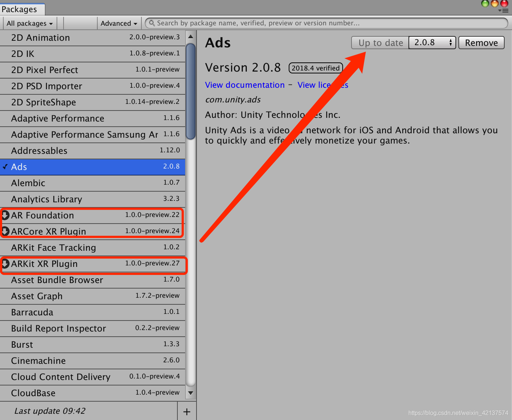Open the View documentation link
This screenshot has height=420, width=512.
pos(245,85)
